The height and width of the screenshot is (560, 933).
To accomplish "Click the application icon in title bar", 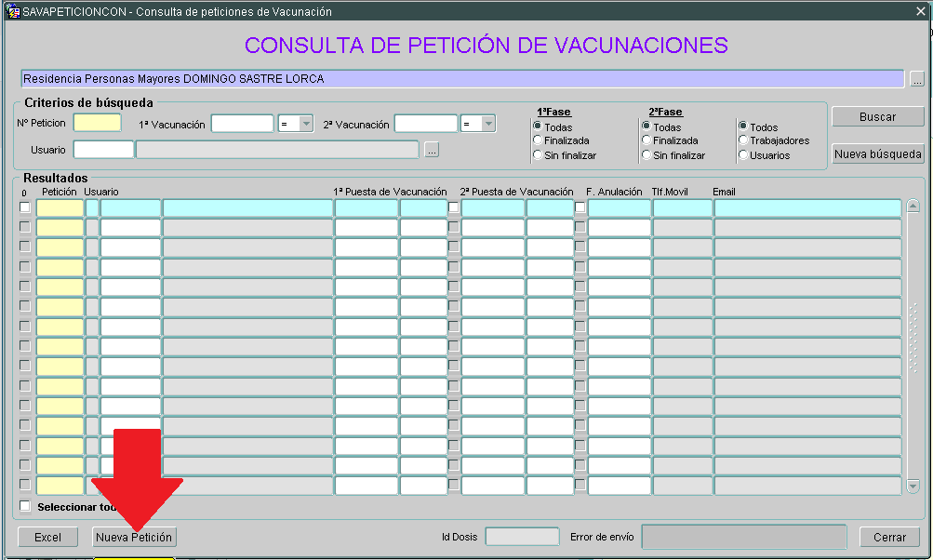I will [x=12, y=12].
